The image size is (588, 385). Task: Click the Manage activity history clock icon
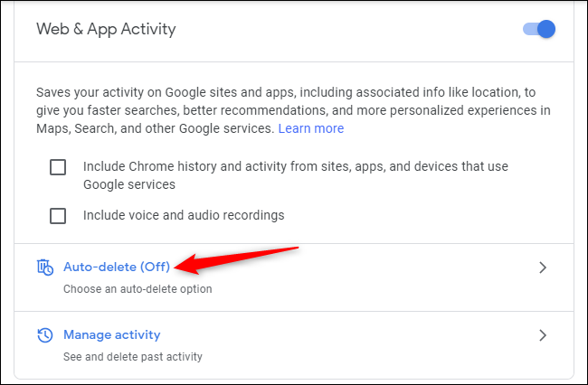tap(44, 335)
